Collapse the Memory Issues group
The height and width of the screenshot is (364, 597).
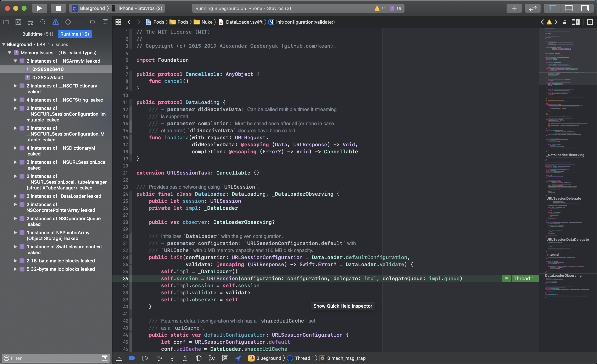point(10,53)
